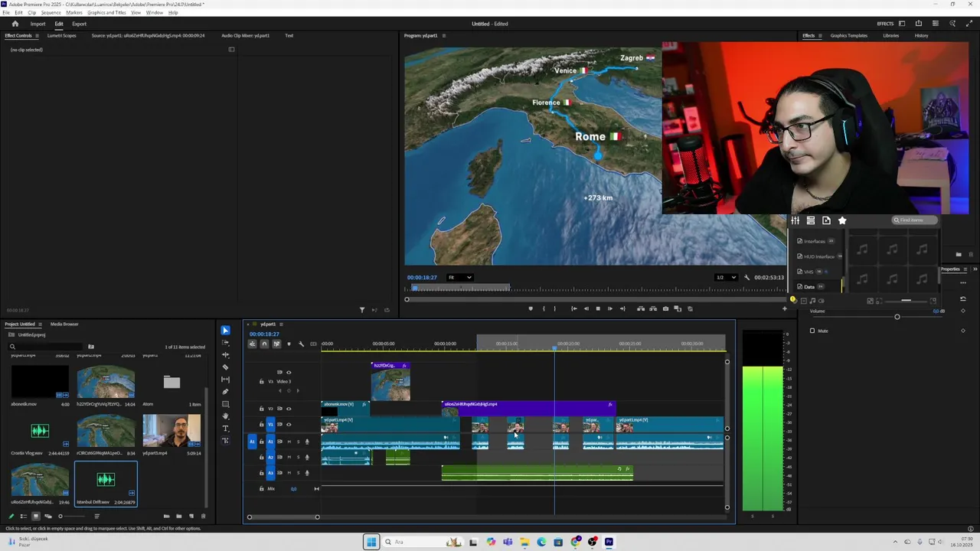
Task: Open the timeline wrench display settings
Action: point(301,344)
